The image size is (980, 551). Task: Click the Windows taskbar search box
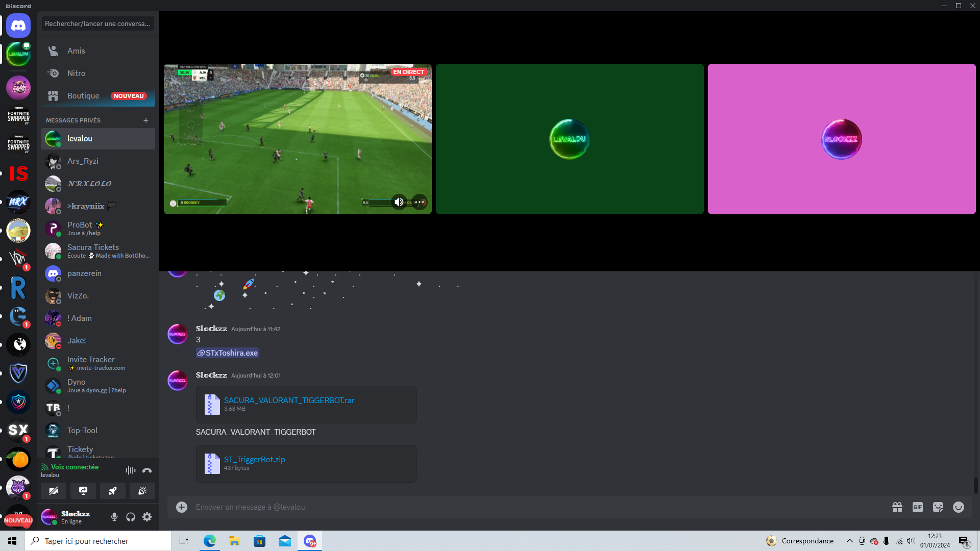[98, 541]
